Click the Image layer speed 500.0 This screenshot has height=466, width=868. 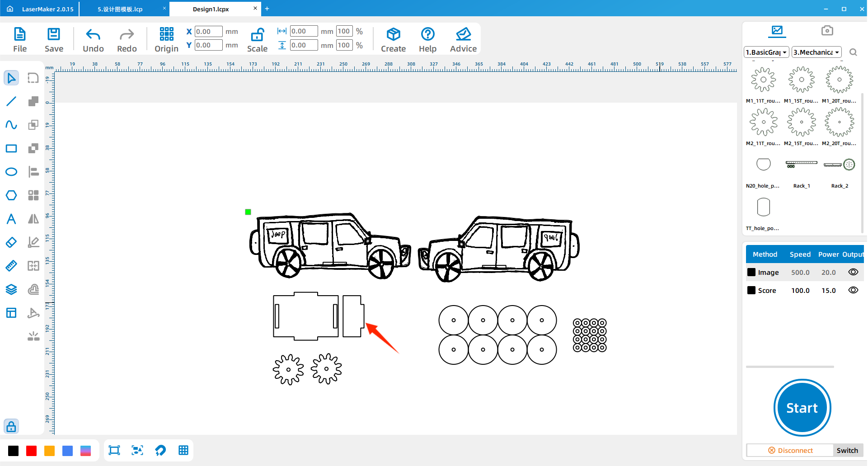pos(800,273)
